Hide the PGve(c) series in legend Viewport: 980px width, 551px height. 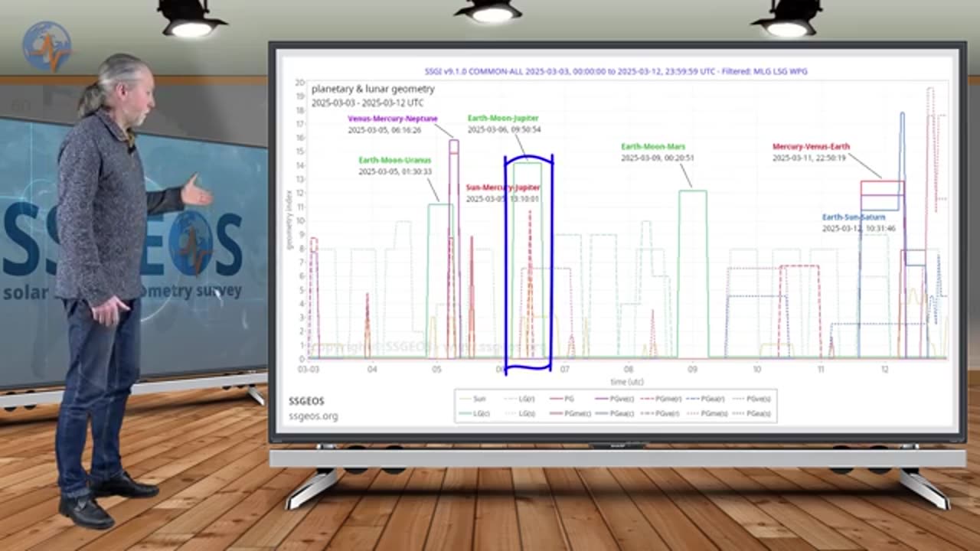tap(614, 399)
